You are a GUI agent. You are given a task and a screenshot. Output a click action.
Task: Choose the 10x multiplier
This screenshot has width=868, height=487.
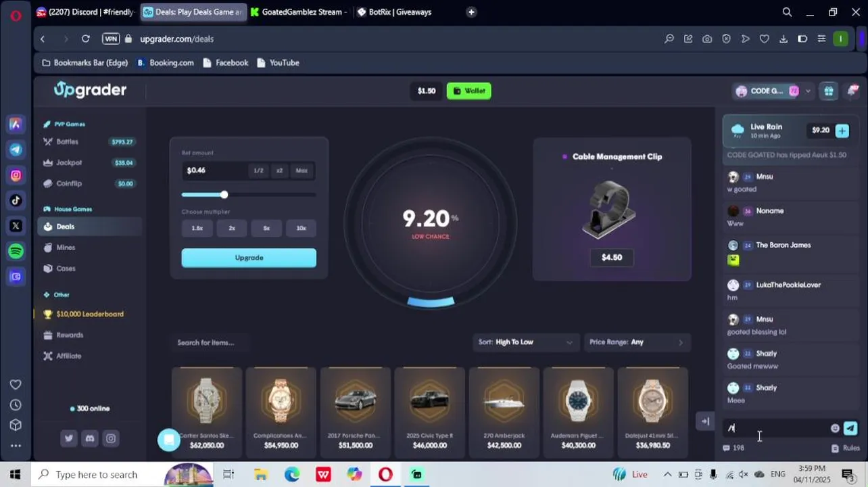pyautogui.click(x=301, y=228)
